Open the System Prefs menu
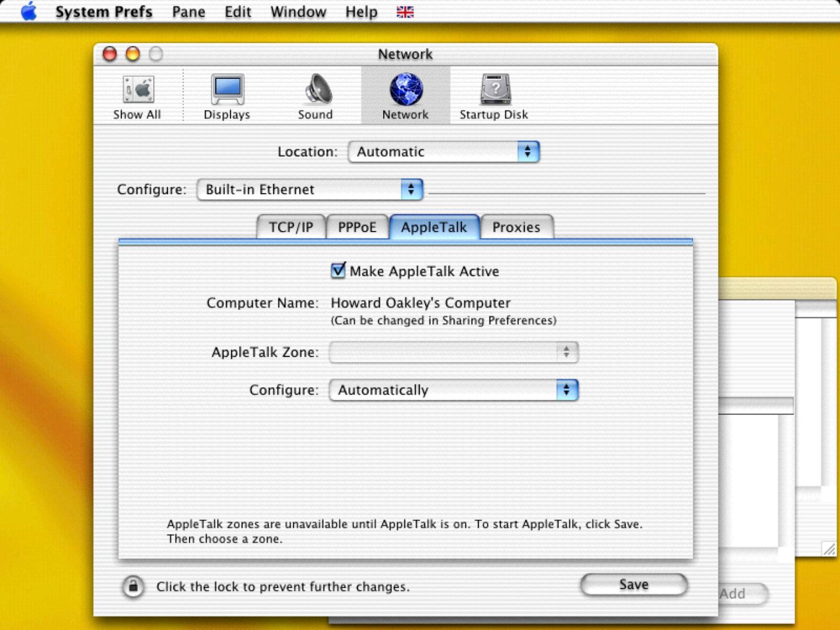Image resolution: width=840 pixels, height=630 pixels. (104, 12)
